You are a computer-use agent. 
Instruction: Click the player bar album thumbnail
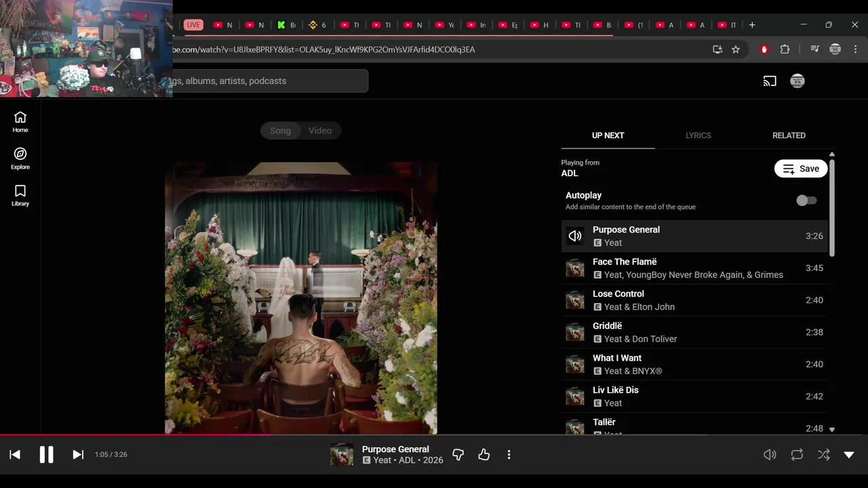pyautogui.click(x=342, y=455)
